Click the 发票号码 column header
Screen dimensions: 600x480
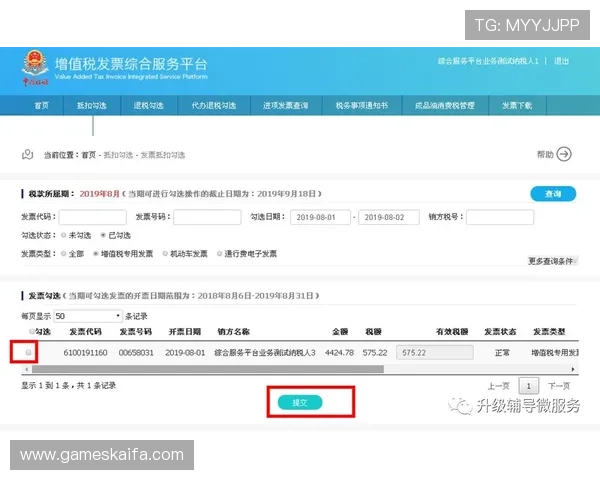(x=135, y=331)
